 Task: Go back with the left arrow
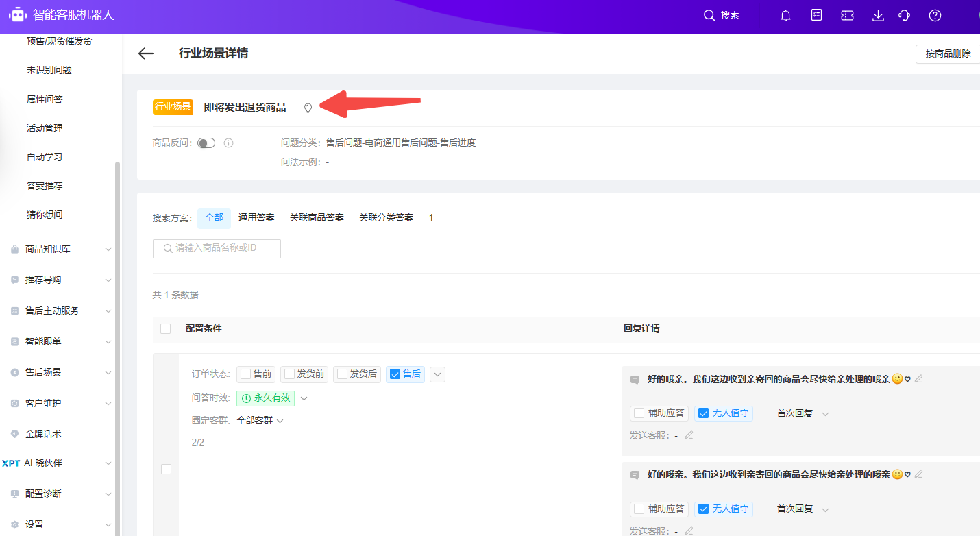[x=145, y=53]
